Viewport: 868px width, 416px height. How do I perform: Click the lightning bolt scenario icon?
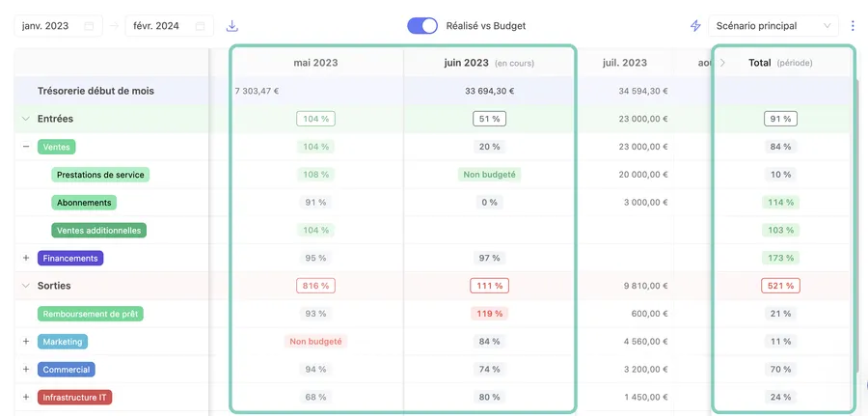coord(695,26)
